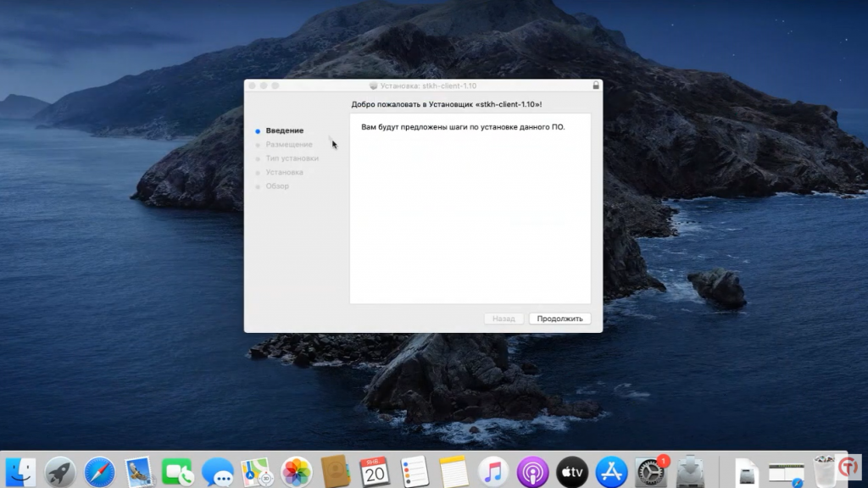The width and height of the screenshot is (868, 488).
Task: Open the Photos app in the dock
Action: (x=296, y=472)
